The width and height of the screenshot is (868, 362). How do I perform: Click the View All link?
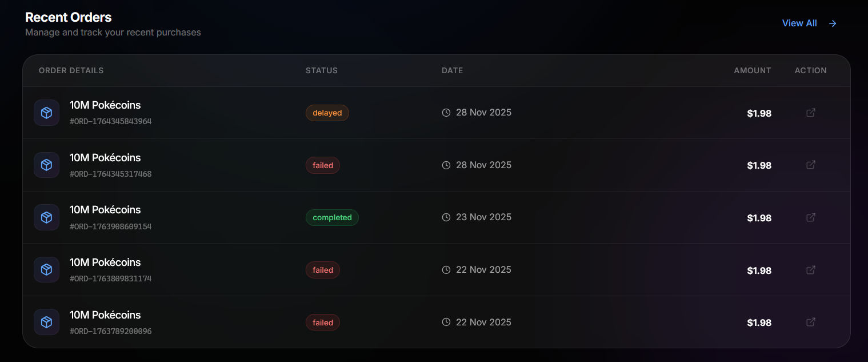pyautogui.click(x=799, y=23)
